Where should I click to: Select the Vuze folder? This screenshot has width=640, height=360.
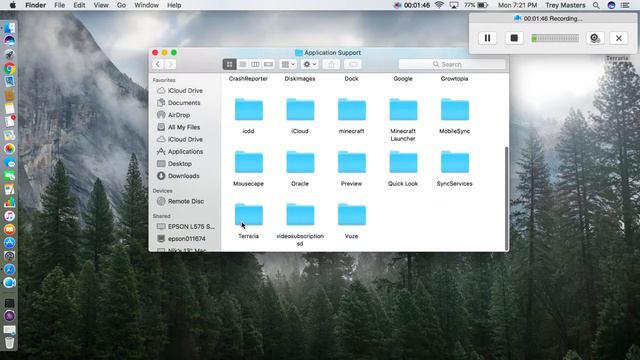pos(351,215)
